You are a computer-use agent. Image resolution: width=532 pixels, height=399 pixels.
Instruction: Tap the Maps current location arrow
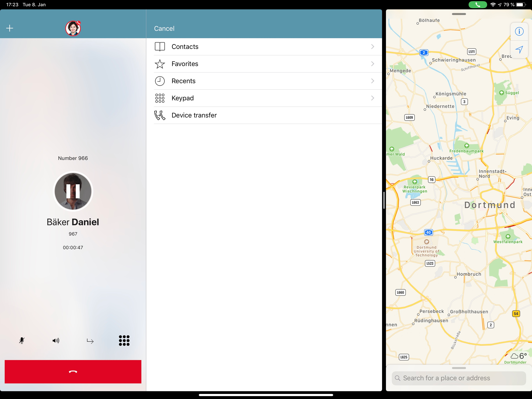[x=519, y=49]
